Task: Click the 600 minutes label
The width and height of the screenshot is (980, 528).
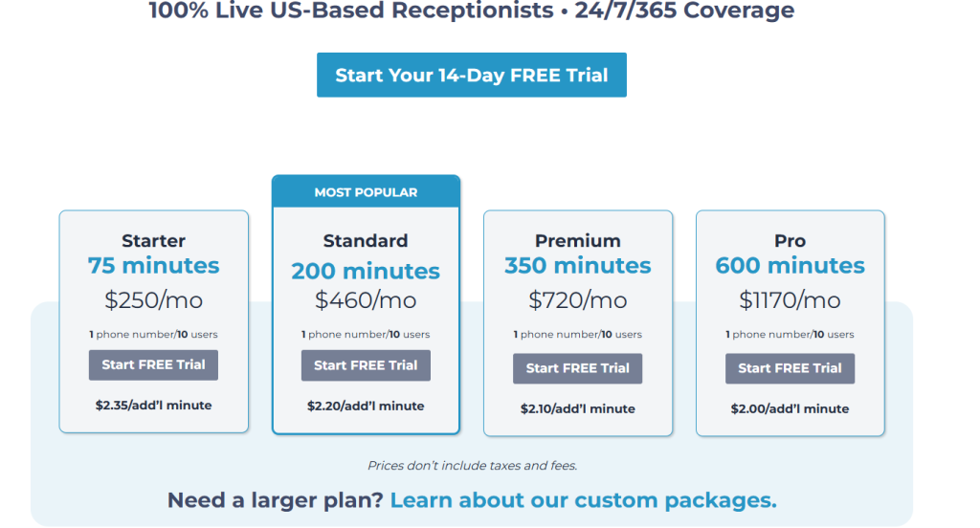Action: [790, 266]
